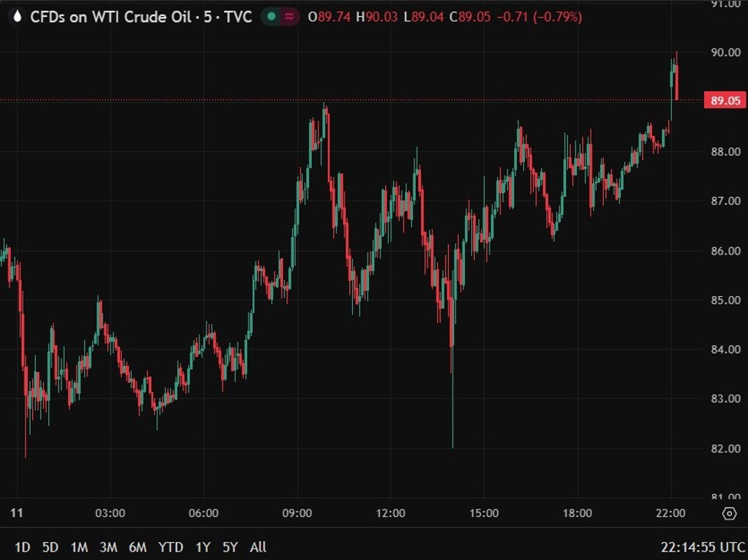Click the 88.00 price axis label
748x560 pixels.
coord(727,150)
